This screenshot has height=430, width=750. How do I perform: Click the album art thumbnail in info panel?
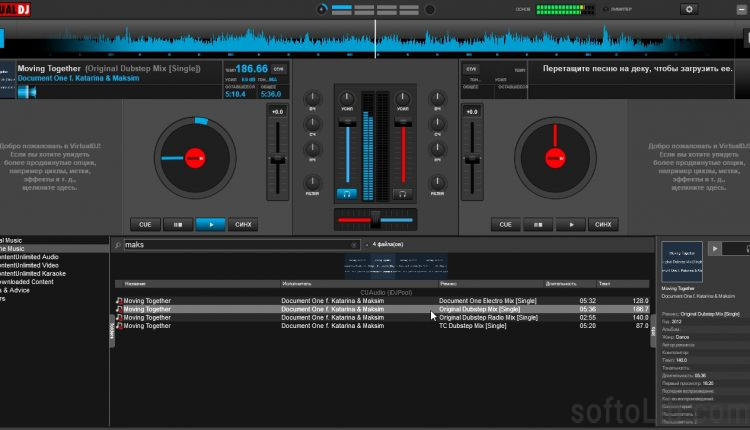(x=682, y=261)
